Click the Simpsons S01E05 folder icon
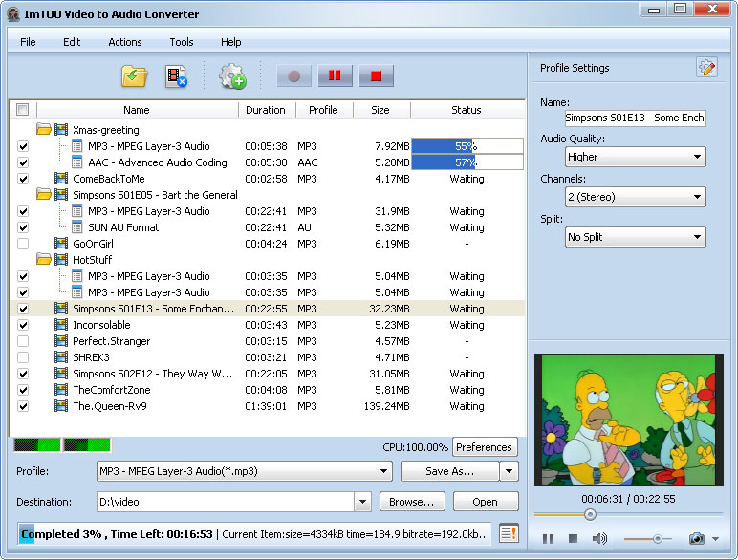The image size is (738, 560). coord(44,194)
